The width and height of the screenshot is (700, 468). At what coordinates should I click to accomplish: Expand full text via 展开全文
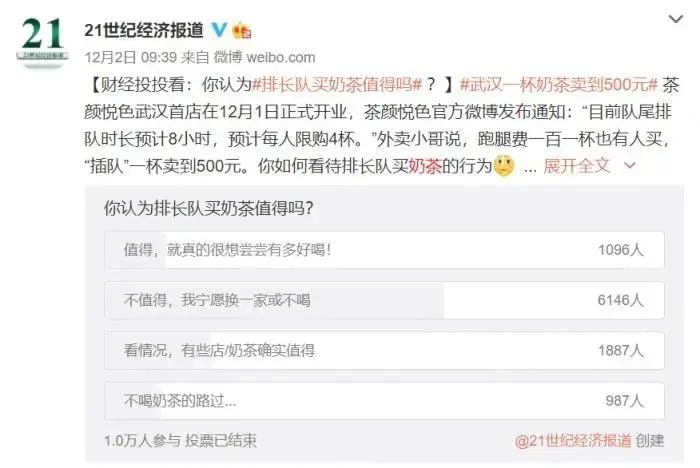pyautogui.click(x=577, y=166)
